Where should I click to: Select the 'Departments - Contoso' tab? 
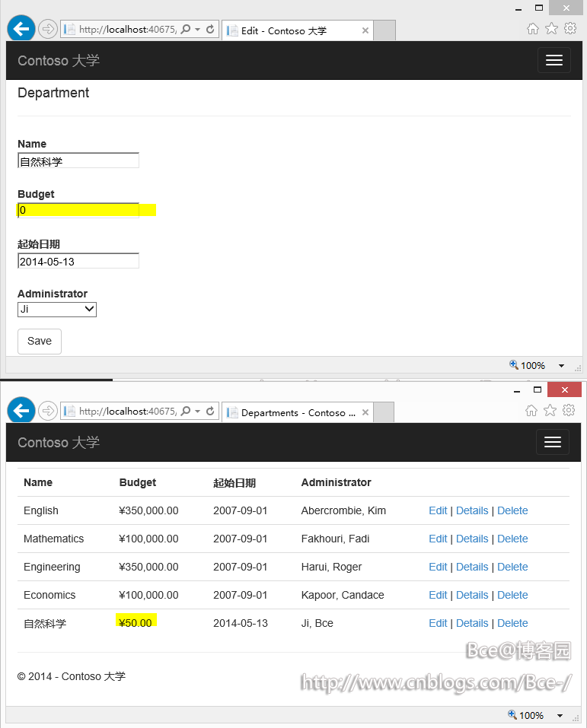(298, 413)
